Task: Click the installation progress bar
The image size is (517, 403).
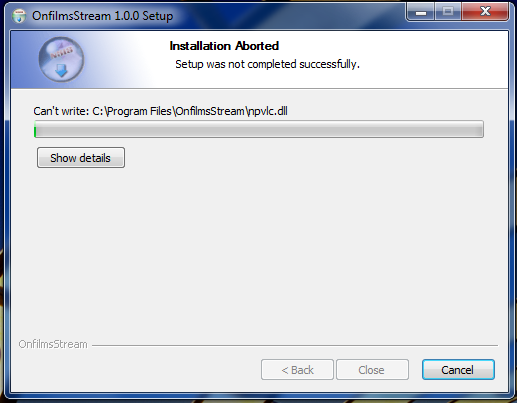Action: [259, 129]
